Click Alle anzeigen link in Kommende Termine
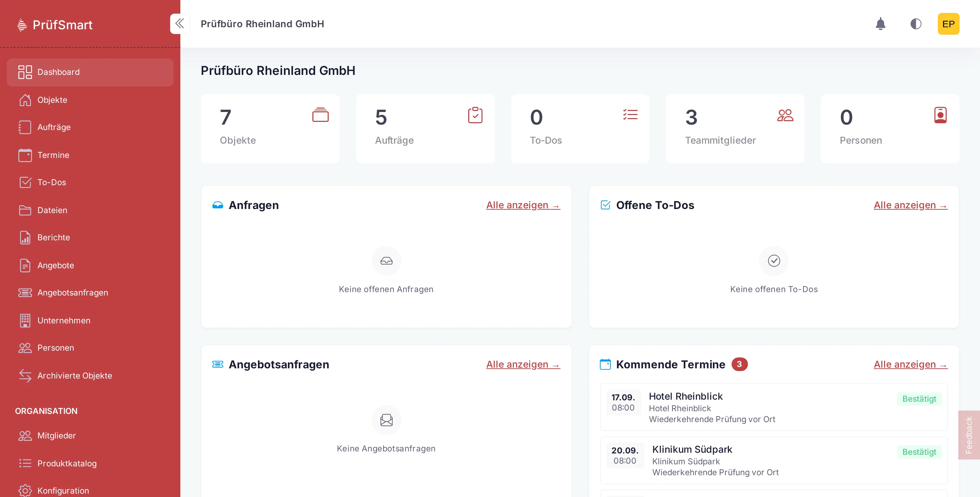This screenshot has width=980, height=497. point(910,364)
